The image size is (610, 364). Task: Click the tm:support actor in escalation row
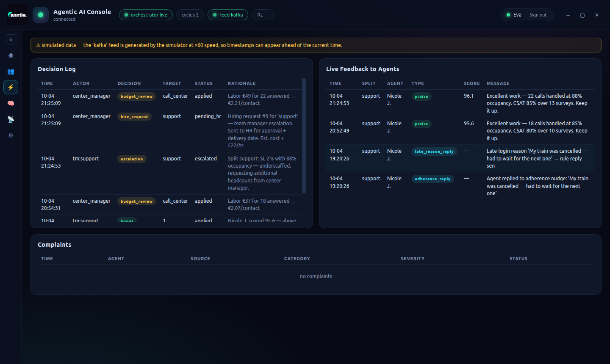pos(86,159)
